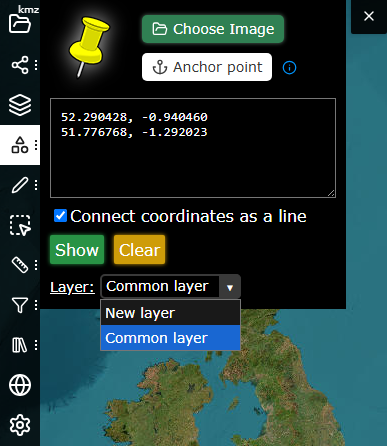Open more options beside share icon
Screen dimensions: 387x446
click(36, 65)
